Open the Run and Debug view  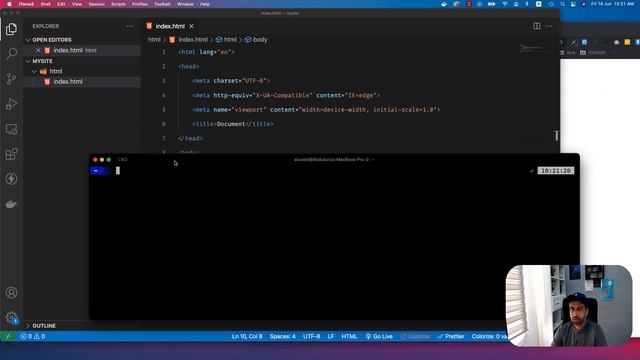(11, 104)
